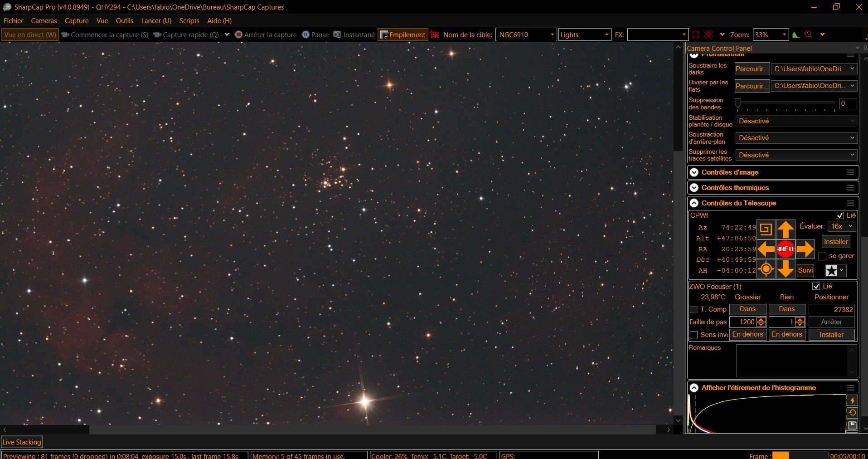Image resolution: width=868 pixels, height=459 pixels.
Task: Click the star favorites icon
Action: [x=831, y=271]
